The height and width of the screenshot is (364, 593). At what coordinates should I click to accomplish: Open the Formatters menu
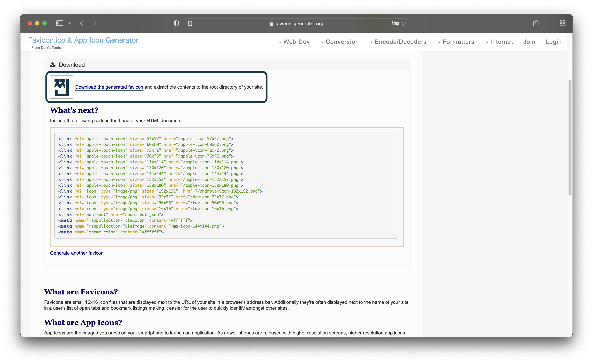point(456,42)
